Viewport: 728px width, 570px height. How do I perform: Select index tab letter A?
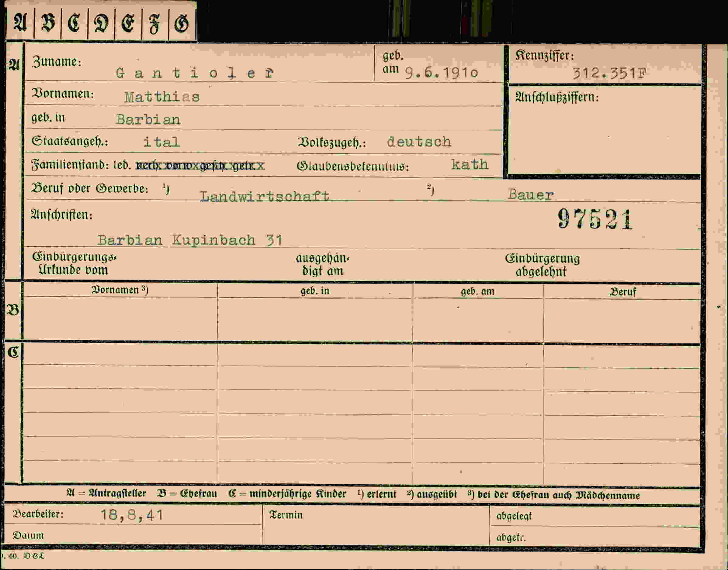(x=20, y=23)
